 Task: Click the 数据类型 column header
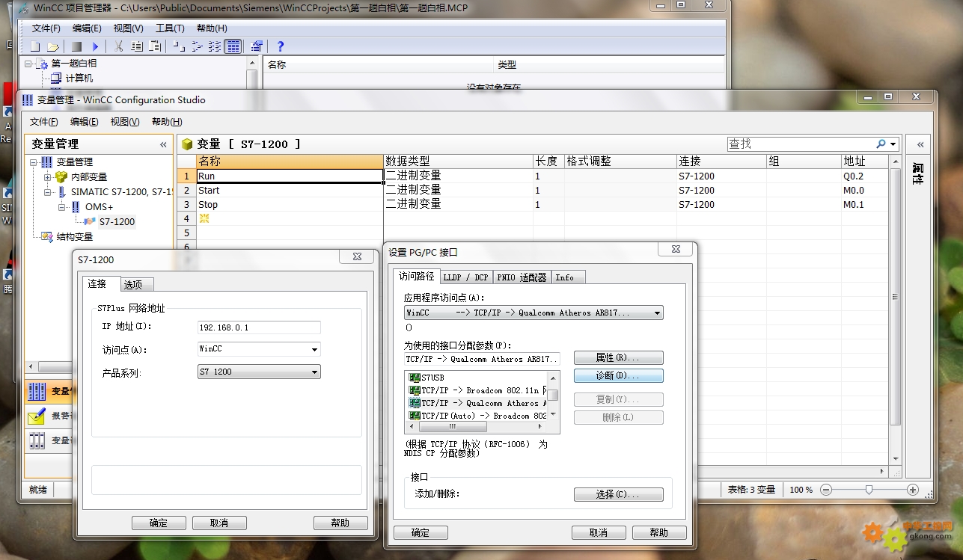point(458,161)
